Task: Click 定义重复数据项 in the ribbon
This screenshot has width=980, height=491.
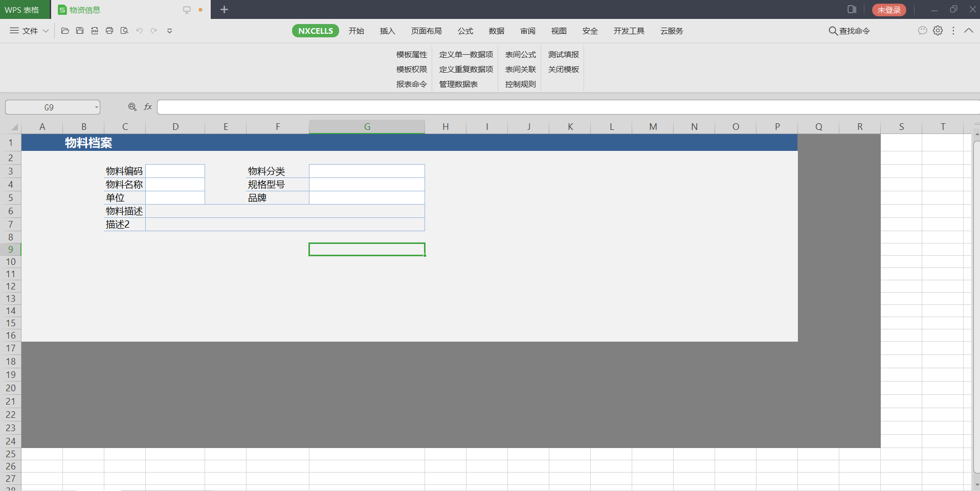Action: (466, 69)
